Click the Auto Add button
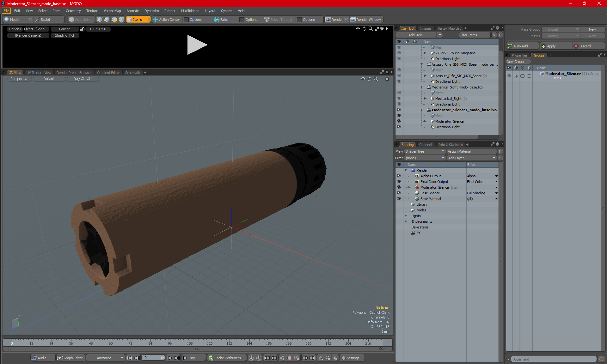Image resolution: width=607 pixels, height=364 pixels. click(522, 46)
